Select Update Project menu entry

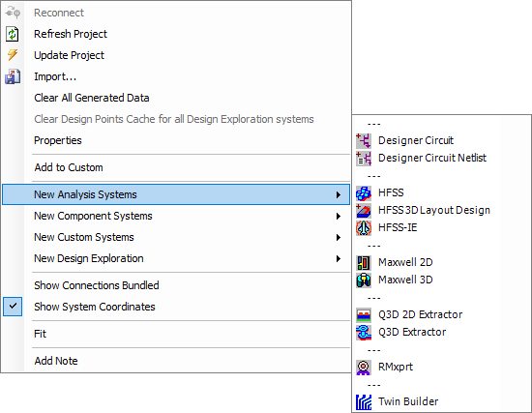pyautogui.click(x=70, y=55)
